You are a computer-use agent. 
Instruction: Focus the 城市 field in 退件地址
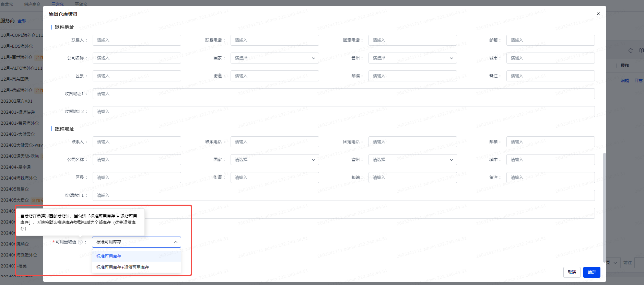(x=550, y=58)
